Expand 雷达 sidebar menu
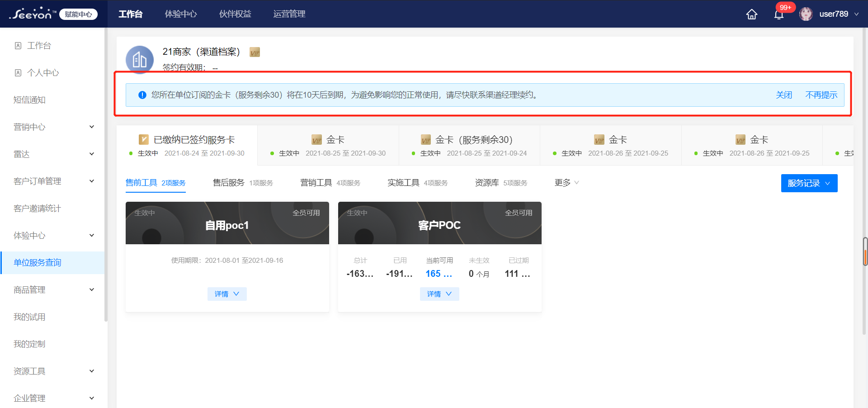 (x=92, y=154)
